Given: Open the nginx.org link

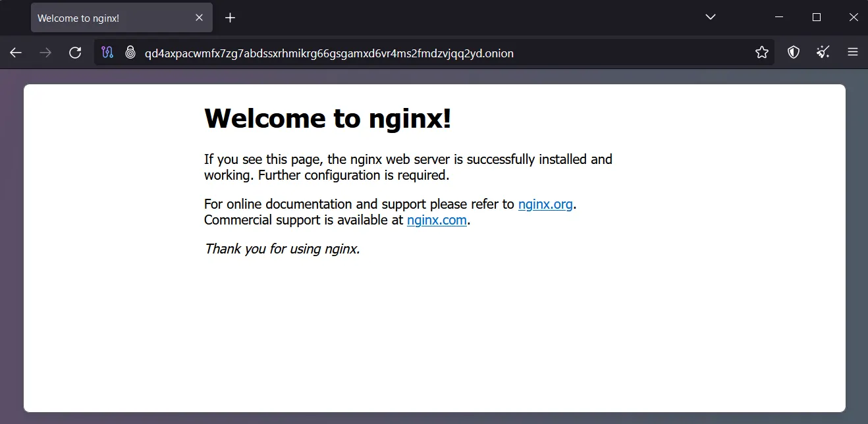Looking at the screenshot, I should click(x=545, y=204).
